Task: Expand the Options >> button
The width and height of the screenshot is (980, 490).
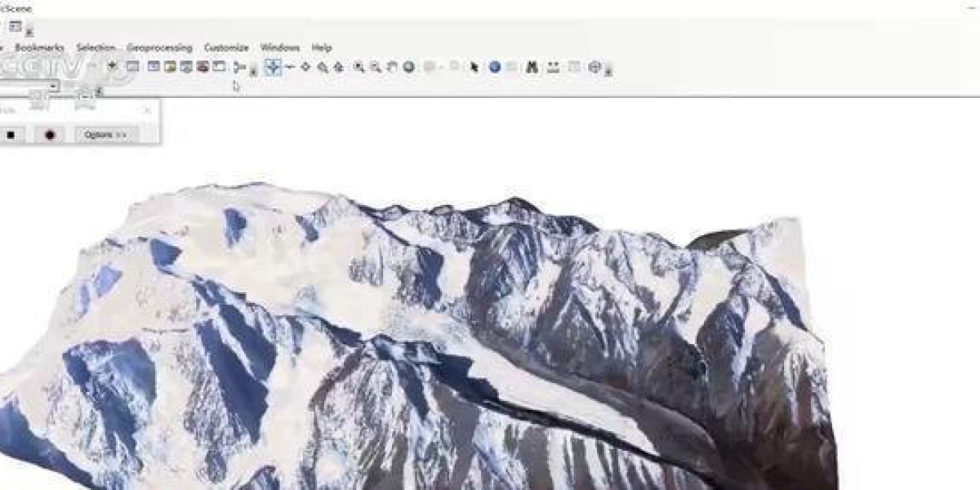Action: [x=105, y=135]
